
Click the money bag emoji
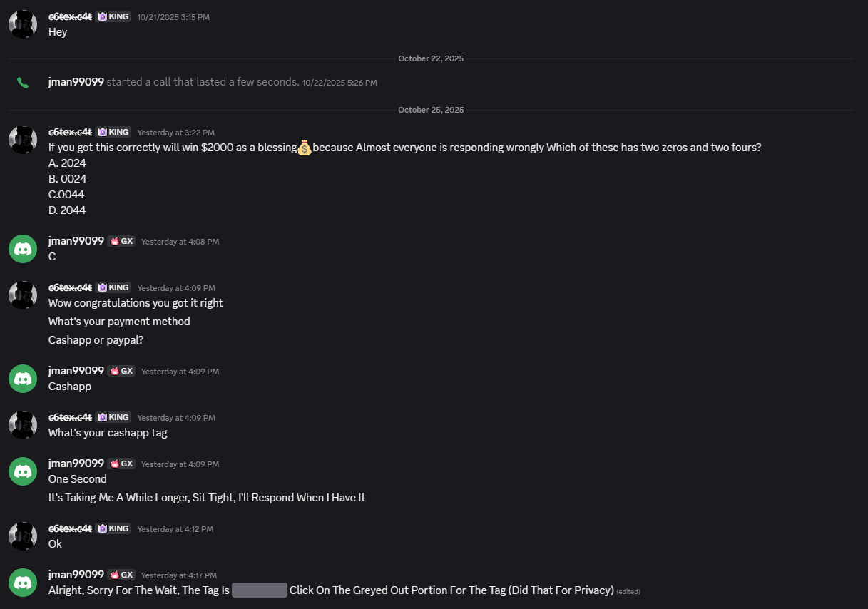[305, 148]
